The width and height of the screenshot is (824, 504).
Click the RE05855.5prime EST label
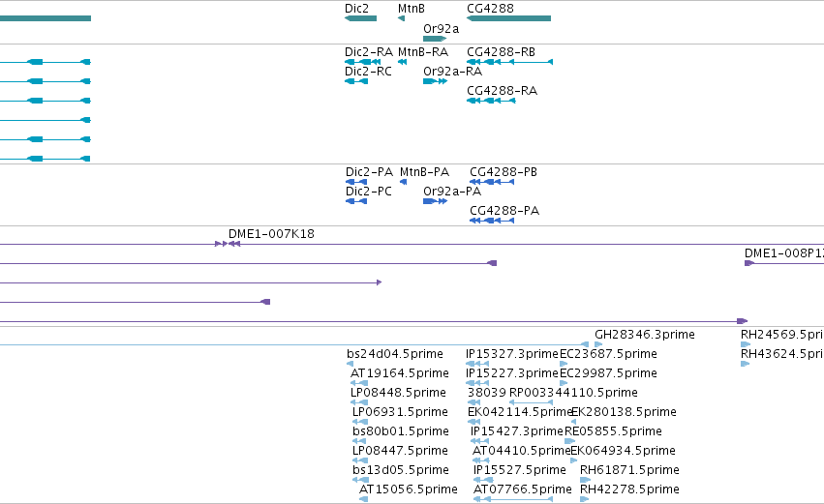point(613,431)
